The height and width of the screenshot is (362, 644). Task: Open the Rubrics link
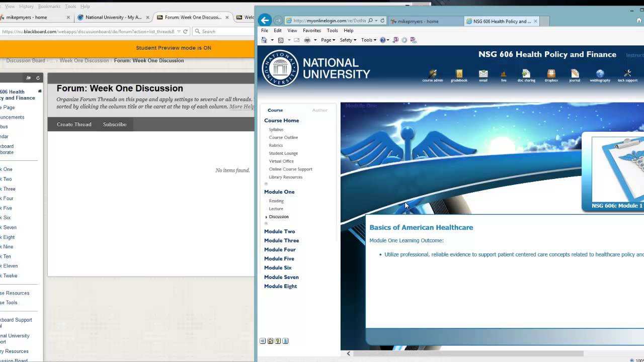point(276,145)
